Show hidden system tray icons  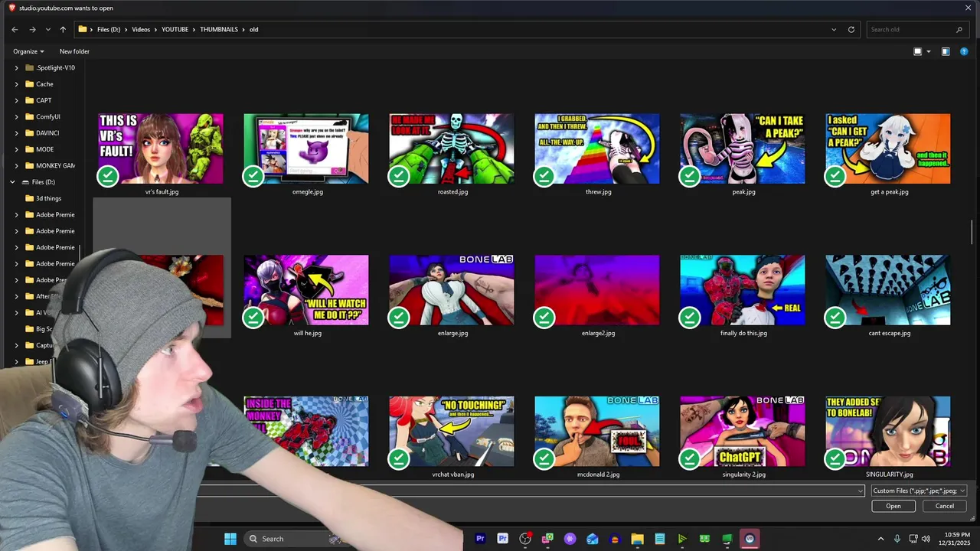click(880, 539)
